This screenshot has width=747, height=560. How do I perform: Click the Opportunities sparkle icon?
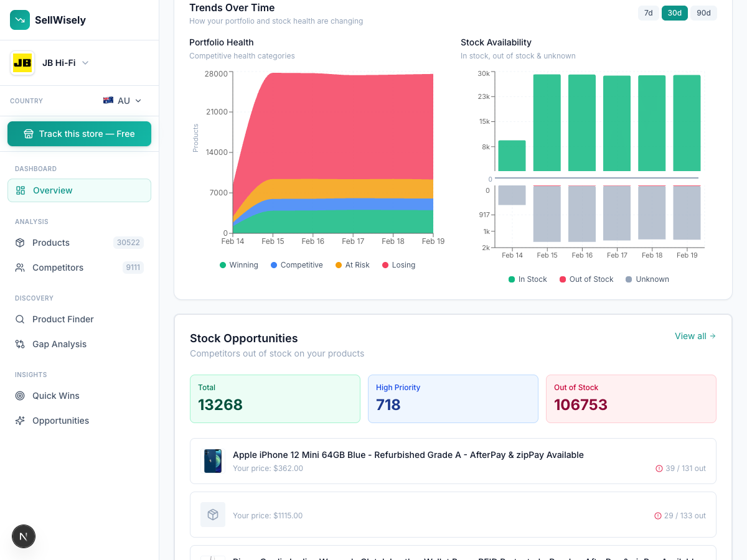pos(20,421)
